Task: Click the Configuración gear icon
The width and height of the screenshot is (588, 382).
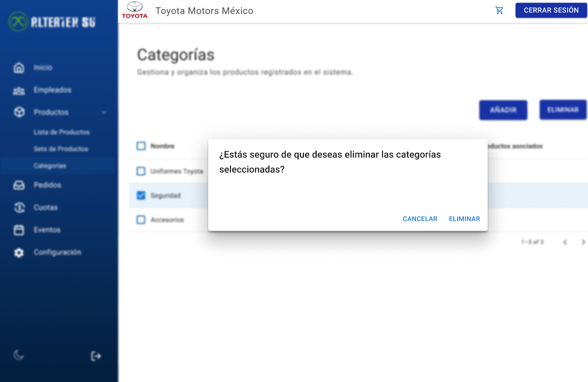Action: click(19, 252)
